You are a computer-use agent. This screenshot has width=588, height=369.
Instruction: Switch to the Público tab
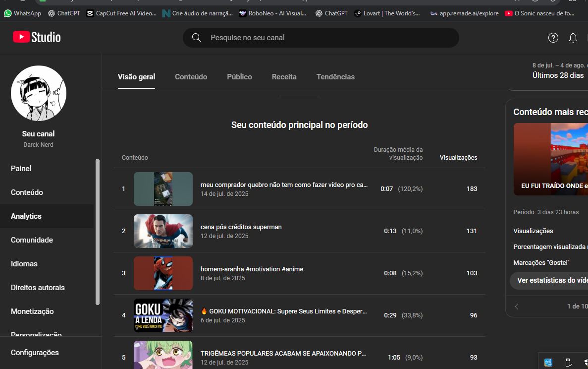239,76
